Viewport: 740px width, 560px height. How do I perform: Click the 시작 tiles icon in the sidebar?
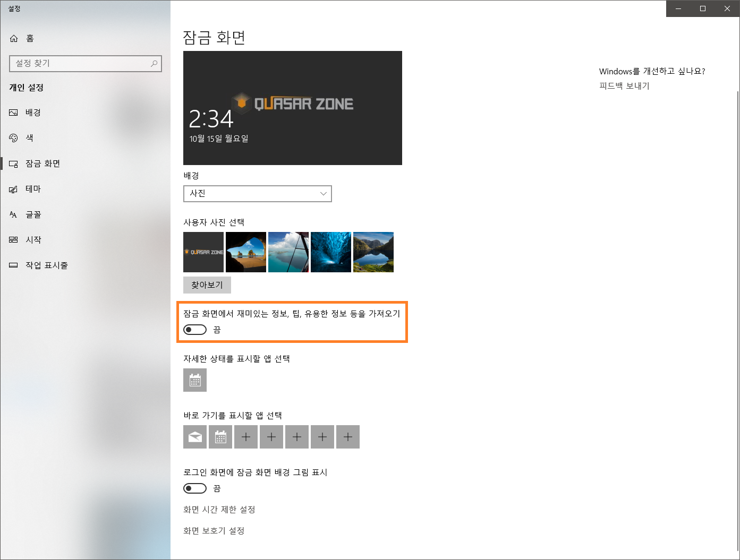(14, 240)
